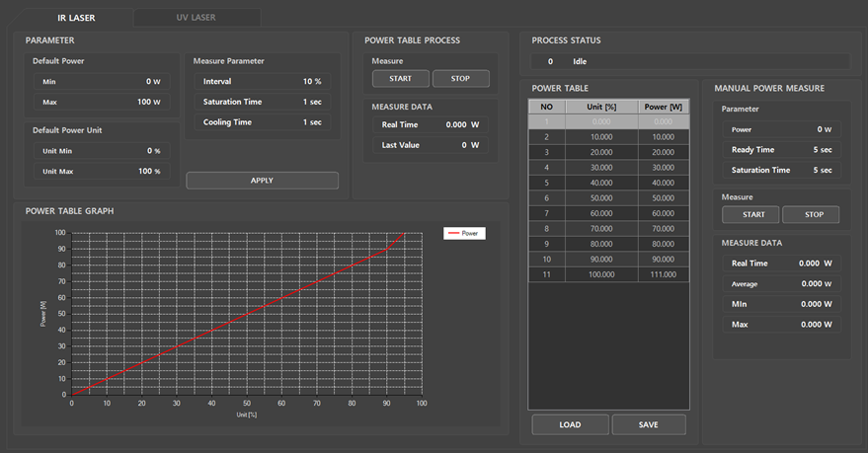Select the 90.000 power cell in row 10
Viewport: 868px width, 453px height.
click(x=664, y=260)
